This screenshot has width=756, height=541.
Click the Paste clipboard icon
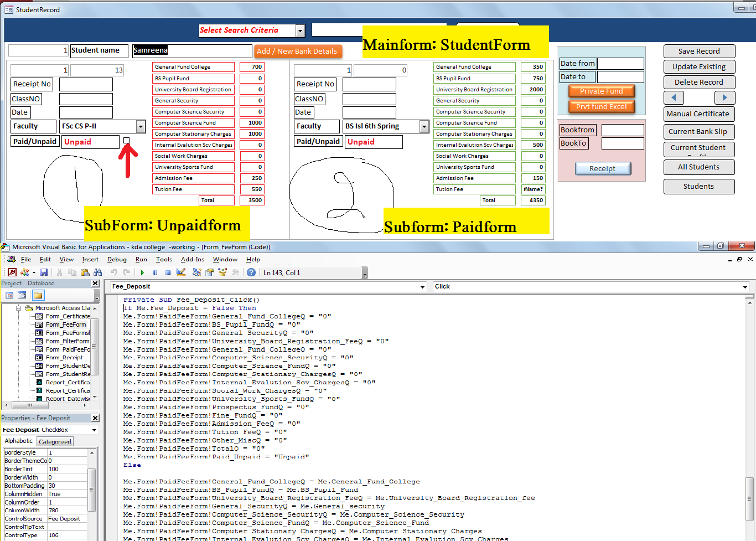pyautogui.click(x=85, y=272)
